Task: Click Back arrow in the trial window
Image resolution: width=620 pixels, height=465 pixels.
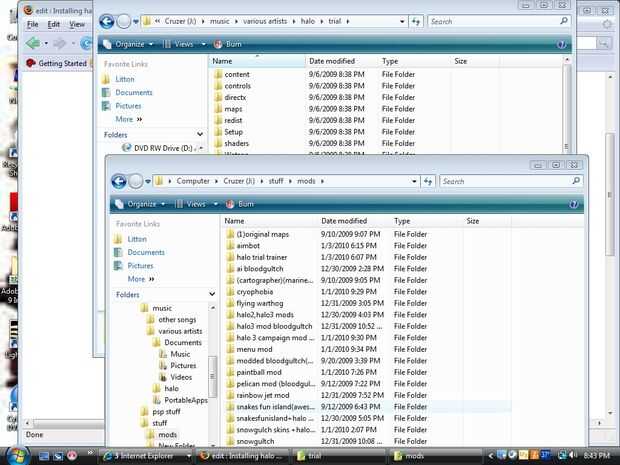Action: pyautogui.click(x=107, y=21)
